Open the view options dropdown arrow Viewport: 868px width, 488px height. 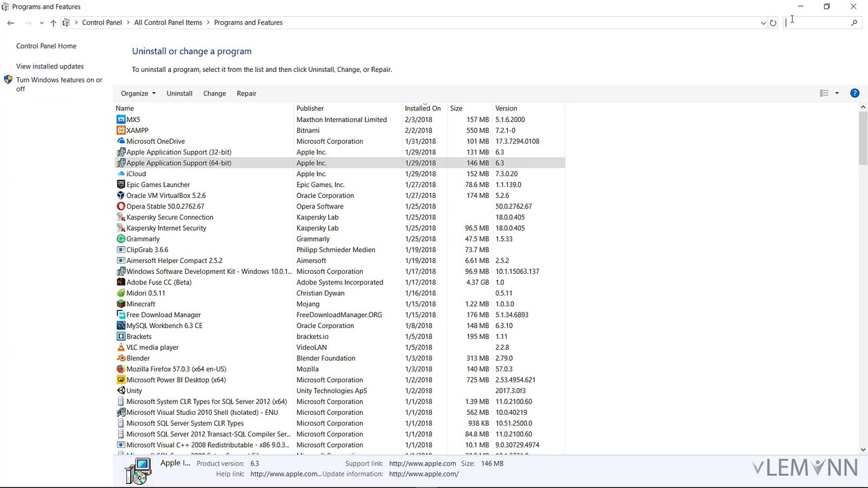837,93
